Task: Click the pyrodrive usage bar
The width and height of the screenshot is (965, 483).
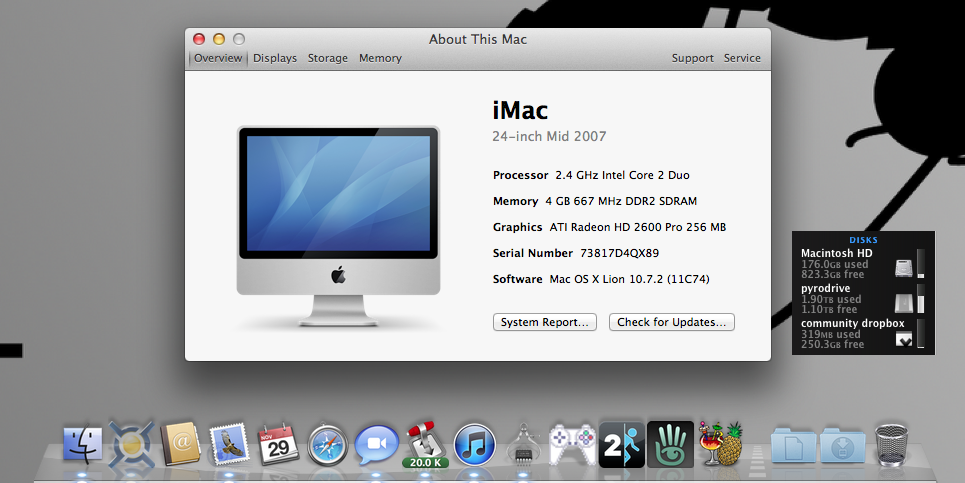Action: click(921, 298)
